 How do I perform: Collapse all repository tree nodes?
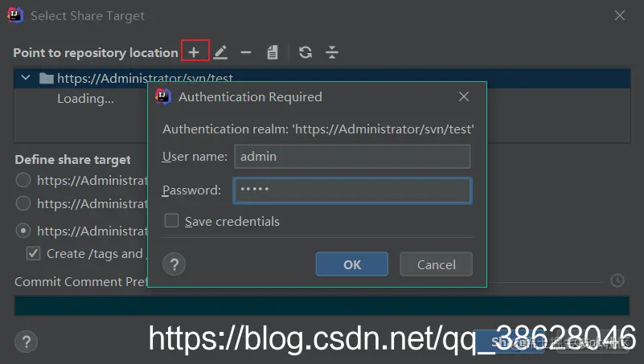(x=332, y=52)
